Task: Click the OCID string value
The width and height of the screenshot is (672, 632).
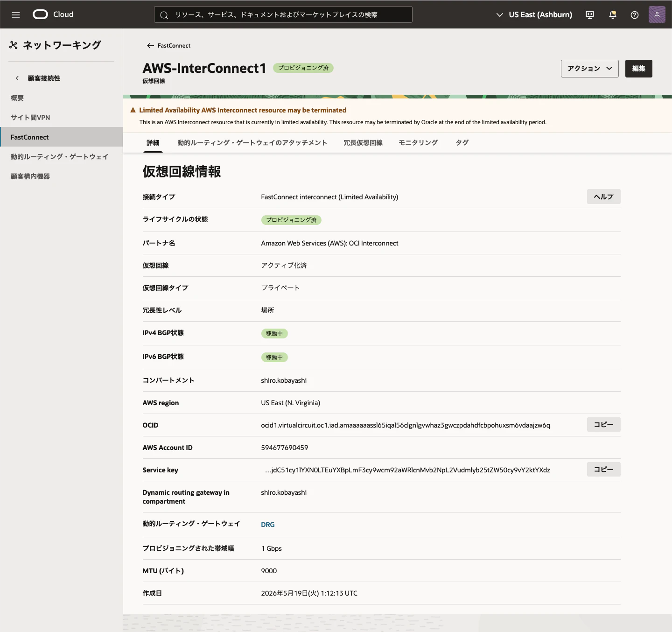Action: (x=406, y=425)
